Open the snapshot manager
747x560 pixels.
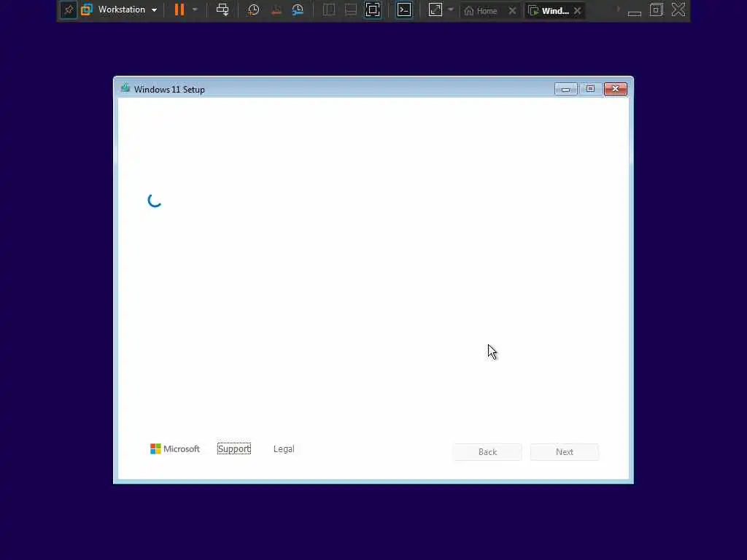[x=298, y=9]
